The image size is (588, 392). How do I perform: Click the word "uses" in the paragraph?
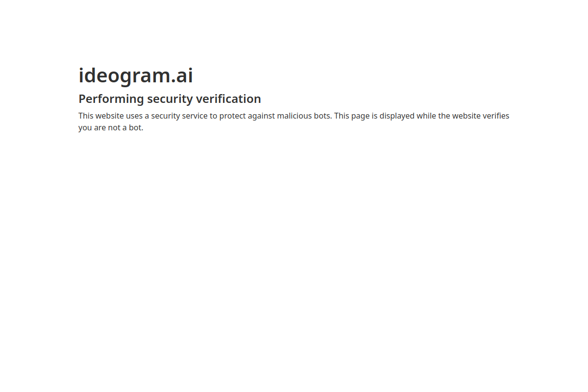pos(134,116)
